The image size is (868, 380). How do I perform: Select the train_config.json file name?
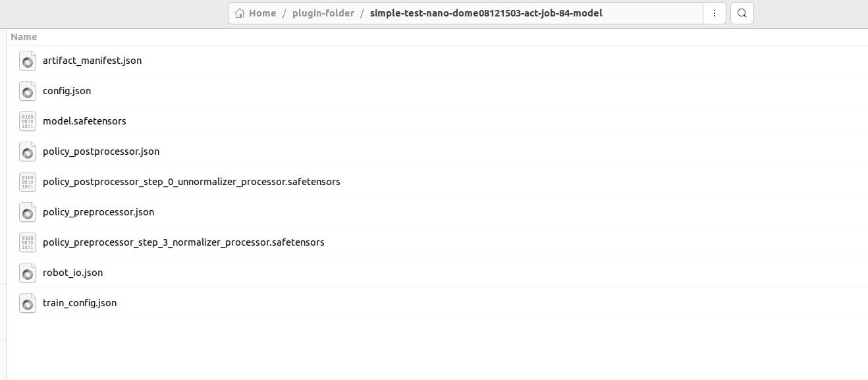click(x=80, y=303)
